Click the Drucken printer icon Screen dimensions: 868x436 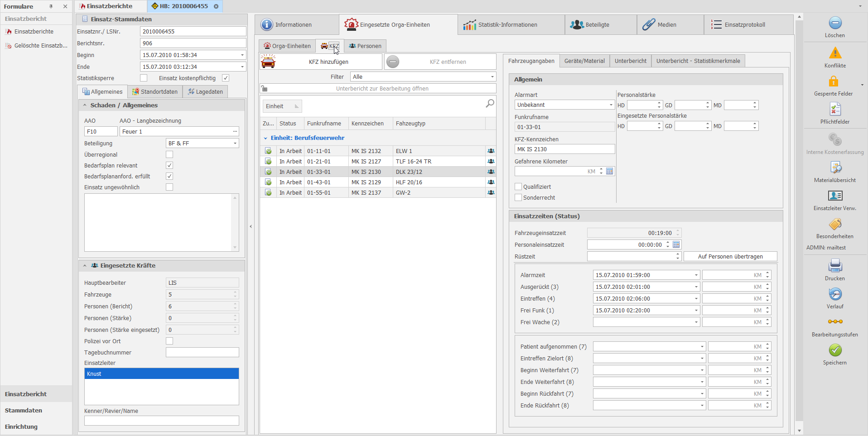point(835,266)
